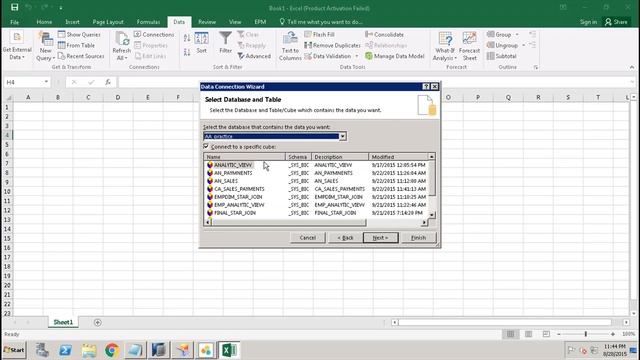Screen dimensions: 640x360
Task: Open the Outline dialog launcher
Action: click(536, 67)
